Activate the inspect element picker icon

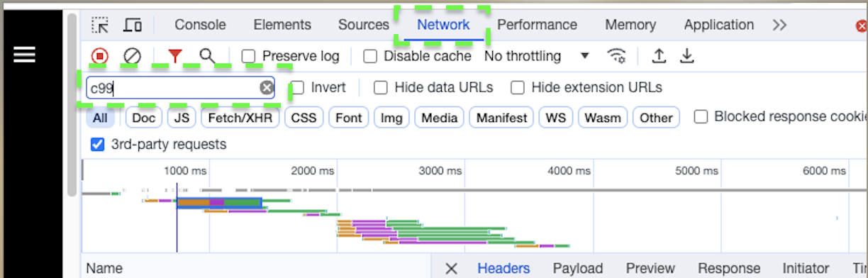(100, 25)
